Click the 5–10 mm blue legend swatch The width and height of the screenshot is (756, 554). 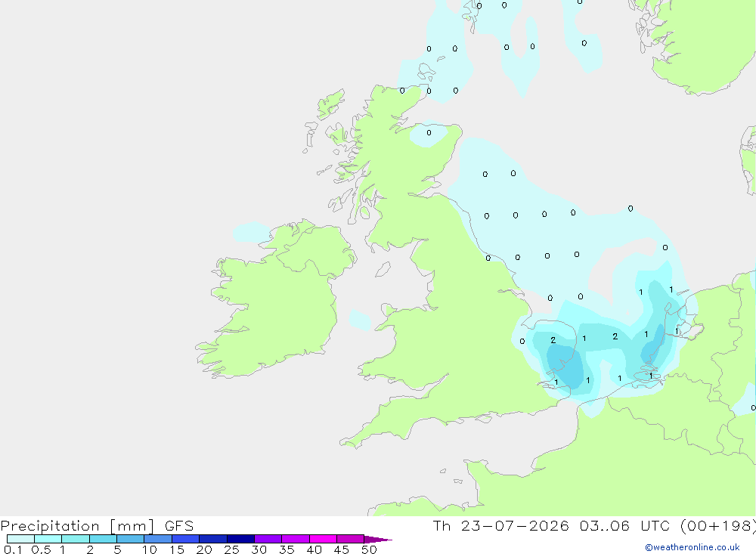coord(130,539)
